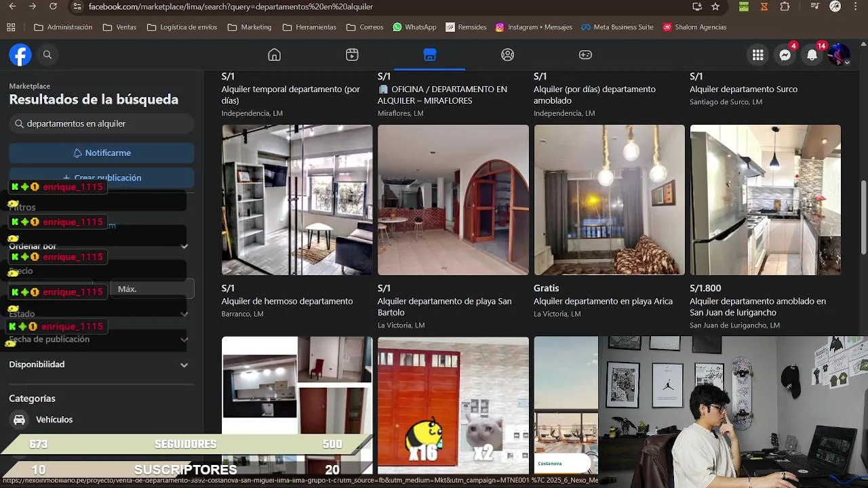
Task: Open the Chrome three-dot menu
Action: [x=856, y=7]
